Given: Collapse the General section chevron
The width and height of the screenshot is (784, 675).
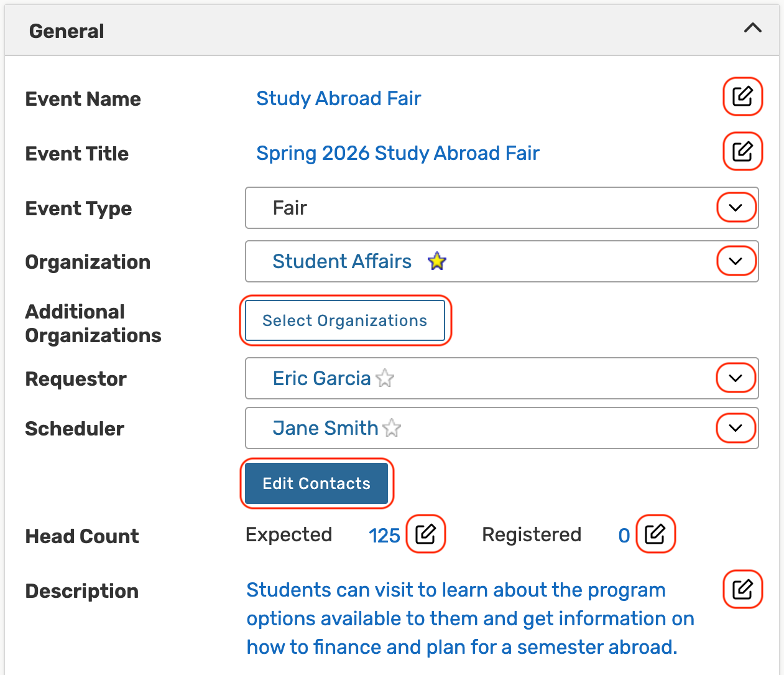Looking at the screenshot, I should point(752,28).
